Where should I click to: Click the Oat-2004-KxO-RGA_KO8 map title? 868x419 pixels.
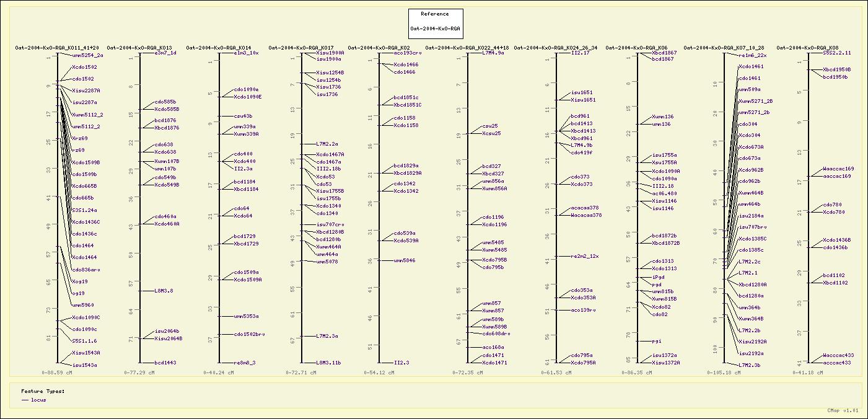[807, 47]
